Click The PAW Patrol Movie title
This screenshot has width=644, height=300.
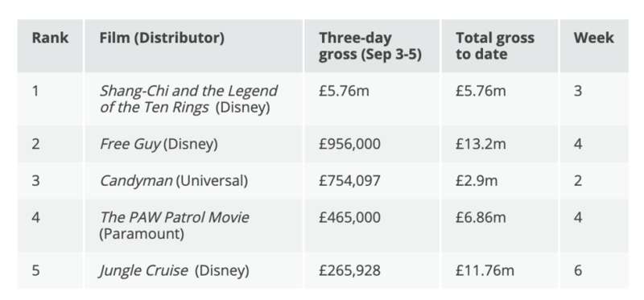tap(175, 217)
